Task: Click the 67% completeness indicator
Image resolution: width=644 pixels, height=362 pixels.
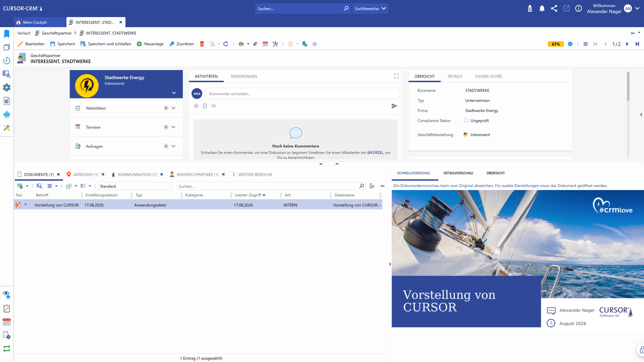Action: (x=556, y=44)
